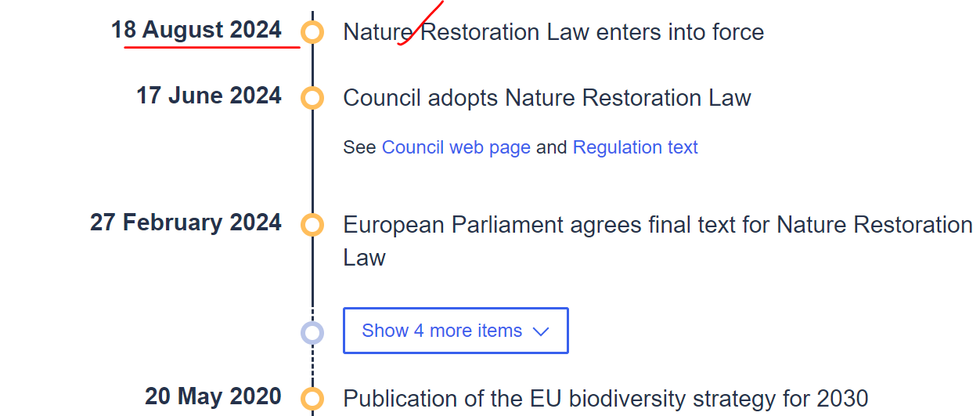This screenshot has height=416, width=980.
Task: Click Nature Restoration Law enters into force text
Action: [x=553, y=32]
